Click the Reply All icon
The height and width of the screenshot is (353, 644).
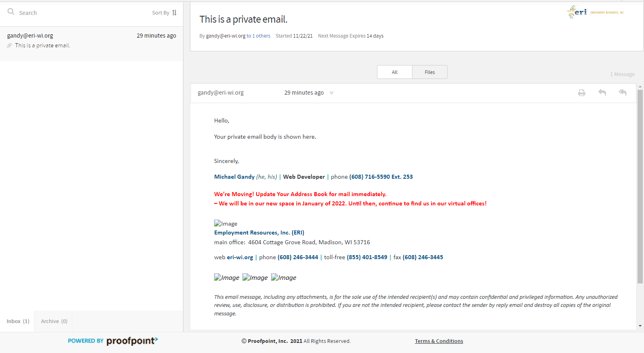(623, 93)
